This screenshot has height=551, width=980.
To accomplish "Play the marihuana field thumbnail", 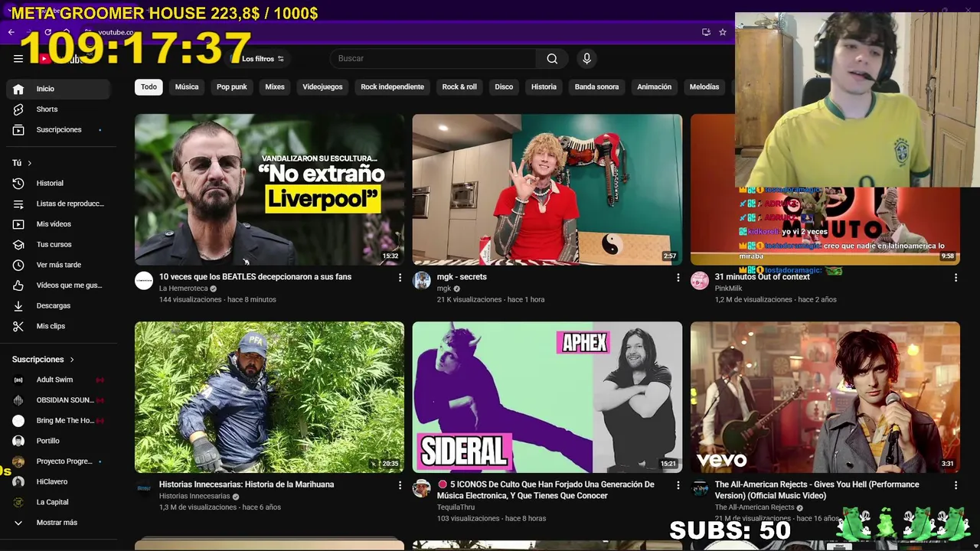I will [269, 397].
